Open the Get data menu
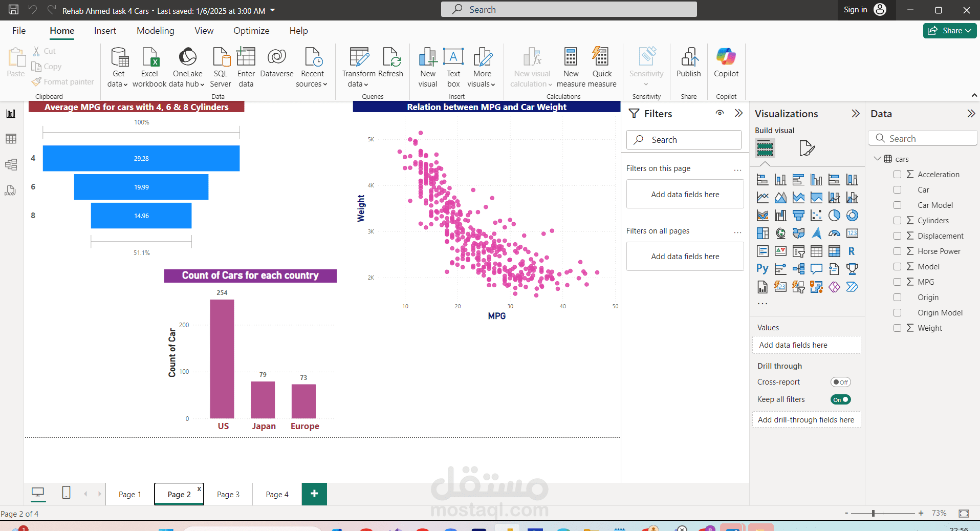Viewport: 980px width, 531px height. [118, 68]
